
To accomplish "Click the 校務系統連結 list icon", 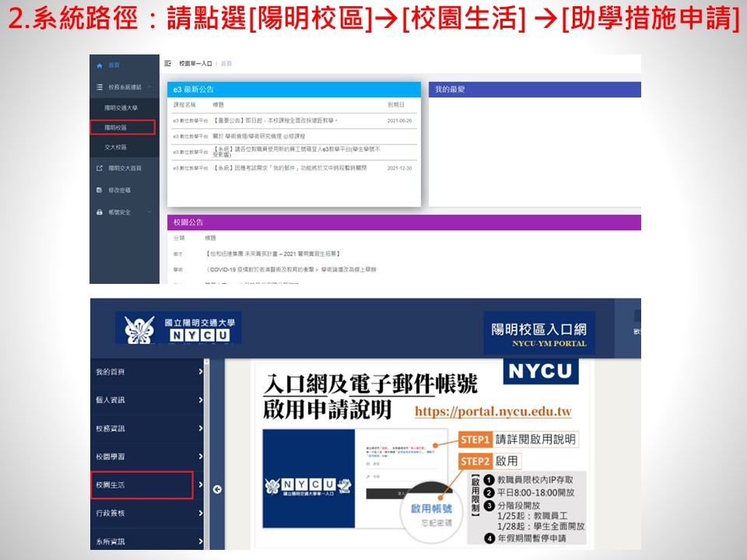I will (99, 87).
